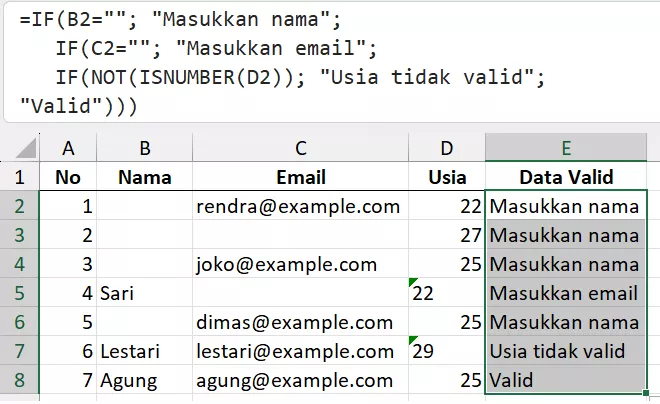Select column C header
This screenshot has height=404, width=660.
point(301,148)
